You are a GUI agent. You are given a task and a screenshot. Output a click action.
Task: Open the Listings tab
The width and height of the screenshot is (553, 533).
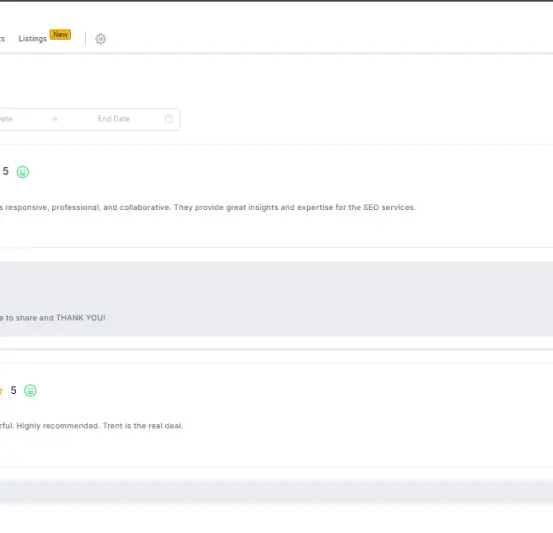(32, 38)
